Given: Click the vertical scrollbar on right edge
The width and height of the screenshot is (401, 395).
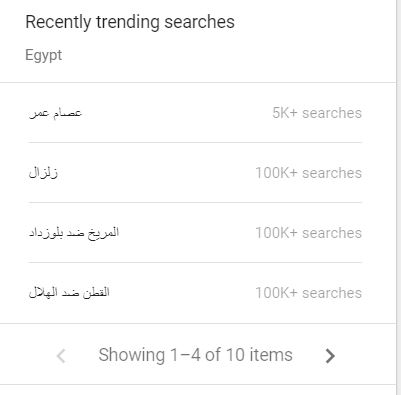Looking at the screenshot, I should (x=399, y=197).
